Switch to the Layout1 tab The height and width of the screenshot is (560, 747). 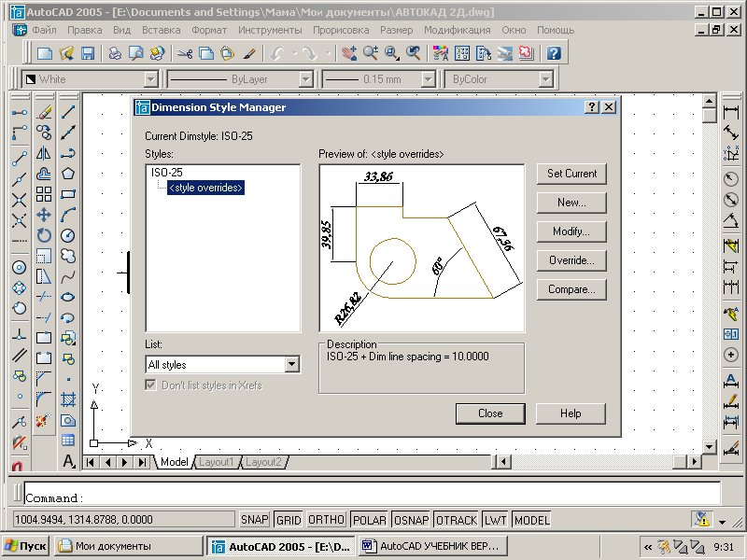(217, 462)
